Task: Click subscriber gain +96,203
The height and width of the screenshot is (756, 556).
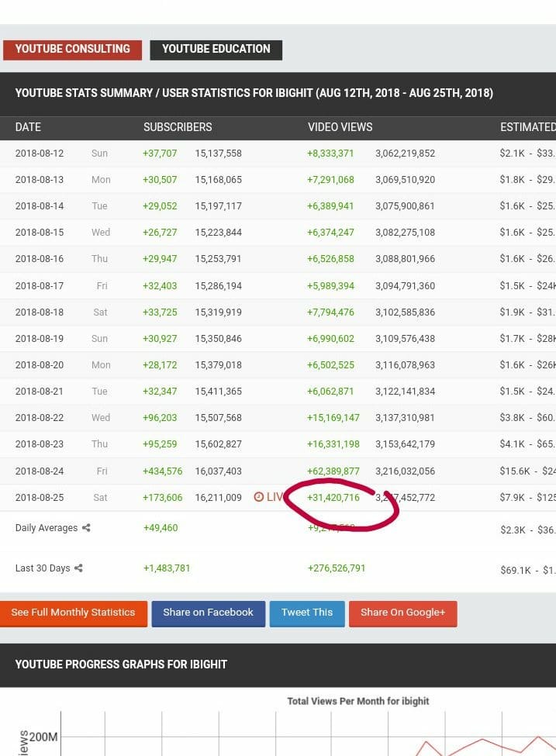Action: [x=160, y=417]
